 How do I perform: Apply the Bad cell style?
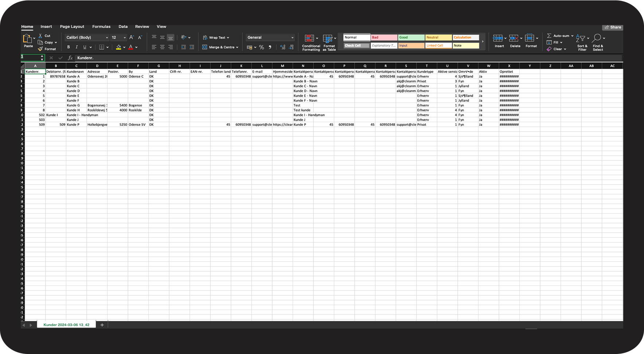tap(384, 38)
